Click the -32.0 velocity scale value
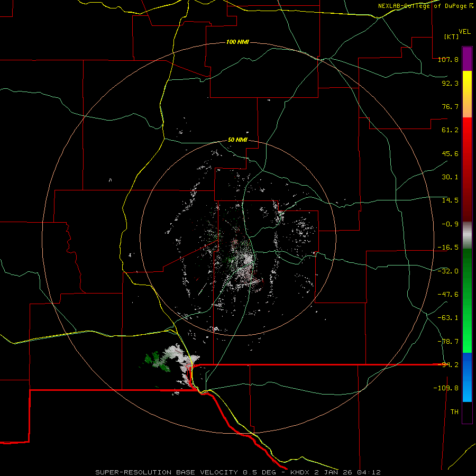This screenshot has height=476, width=476. click(448, 271)
